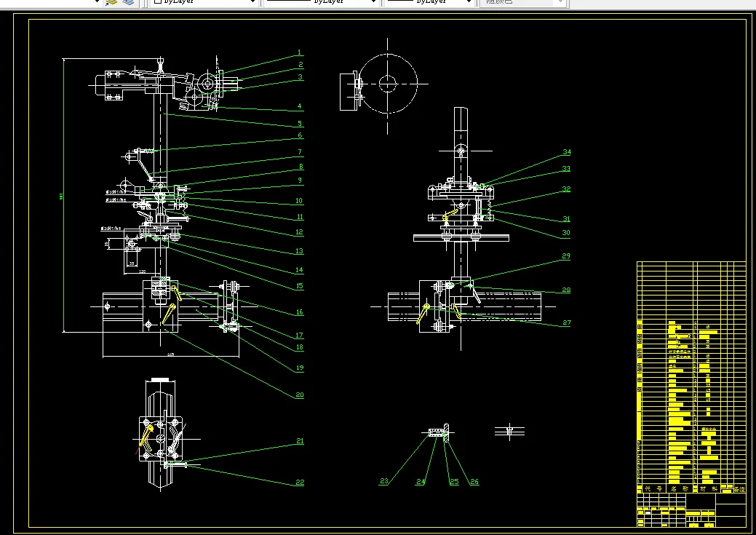
Task: Open the layer list dropdown arrow
Action: [97, 1]
